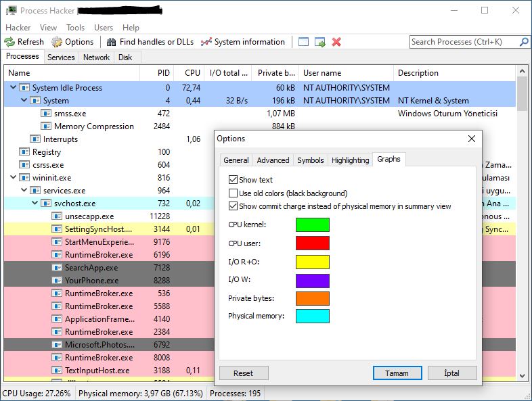The width and height of the screenshot is (532, 401).
Task: Collapse the wininit.exe tree node
Action: (13, 177)
